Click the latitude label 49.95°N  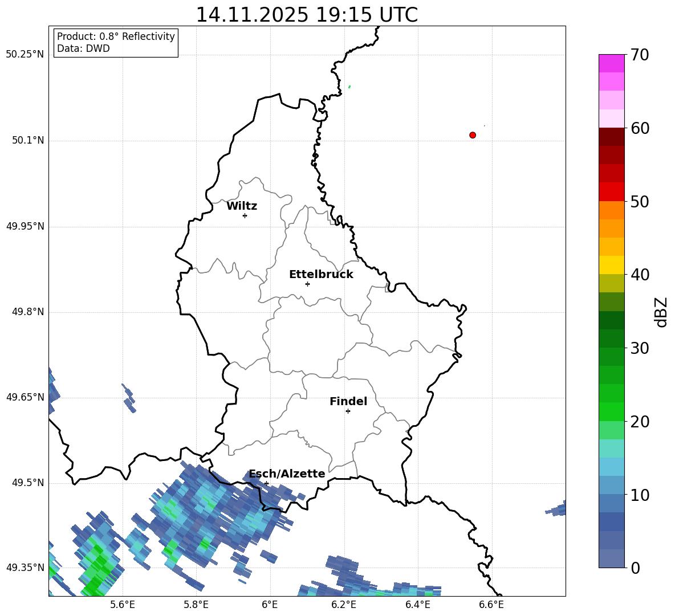(25, 226)
